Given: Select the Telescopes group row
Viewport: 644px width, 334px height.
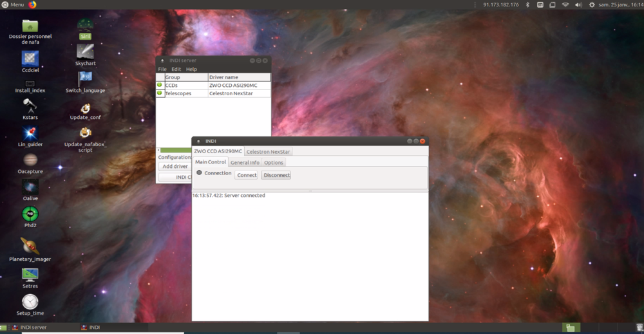Looking at the screenshot, I should pyautogui.click(x=186, y=93).
